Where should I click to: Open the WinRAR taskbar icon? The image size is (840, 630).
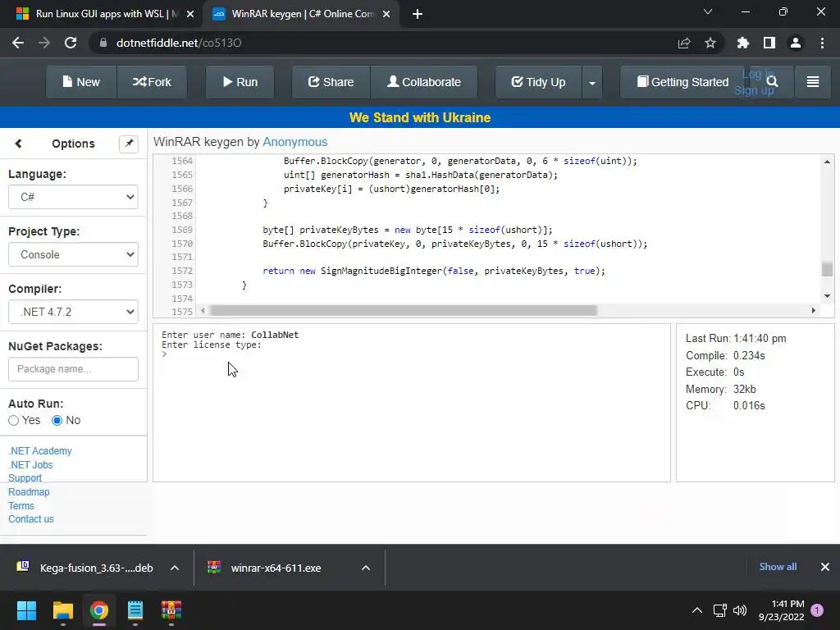coord(171,610)
